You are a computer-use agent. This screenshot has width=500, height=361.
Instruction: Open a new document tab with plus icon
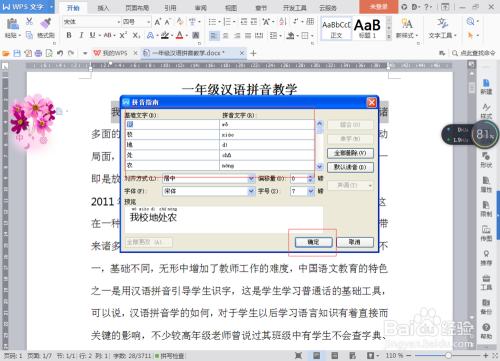point(253,53)
